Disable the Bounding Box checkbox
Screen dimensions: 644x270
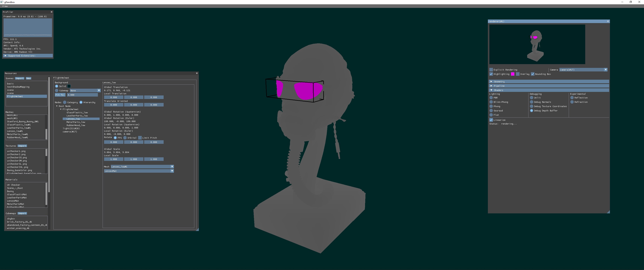pos(532,74)
